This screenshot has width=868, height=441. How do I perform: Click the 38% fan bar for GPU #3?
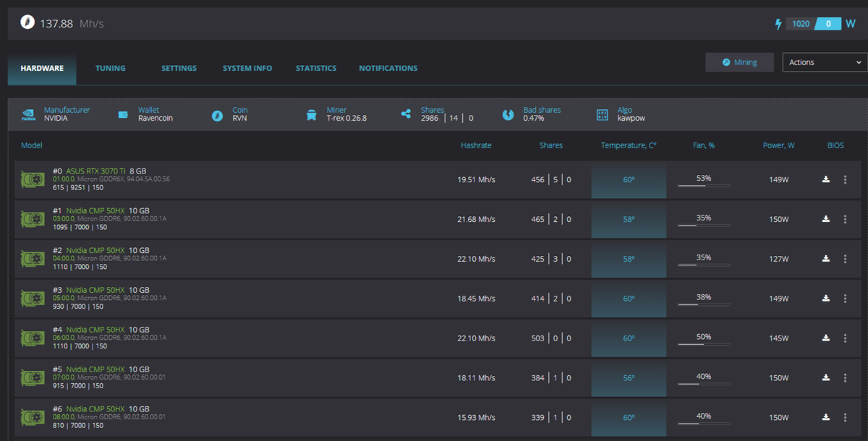click(x=704, y=305)
